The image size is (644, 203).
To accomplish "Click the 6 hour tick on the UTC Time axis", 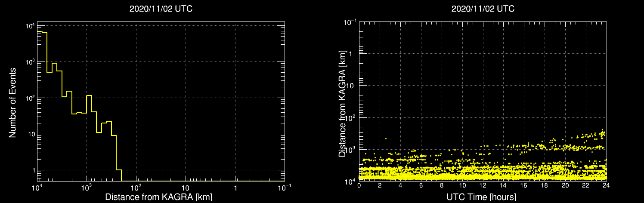I will 421,185.
